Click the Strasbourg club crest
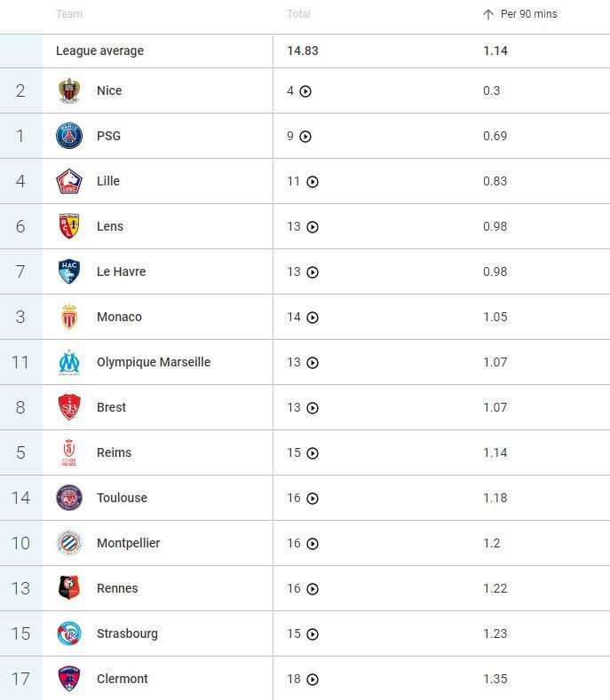Screen dimensions: 610x700 pos(69,633)
